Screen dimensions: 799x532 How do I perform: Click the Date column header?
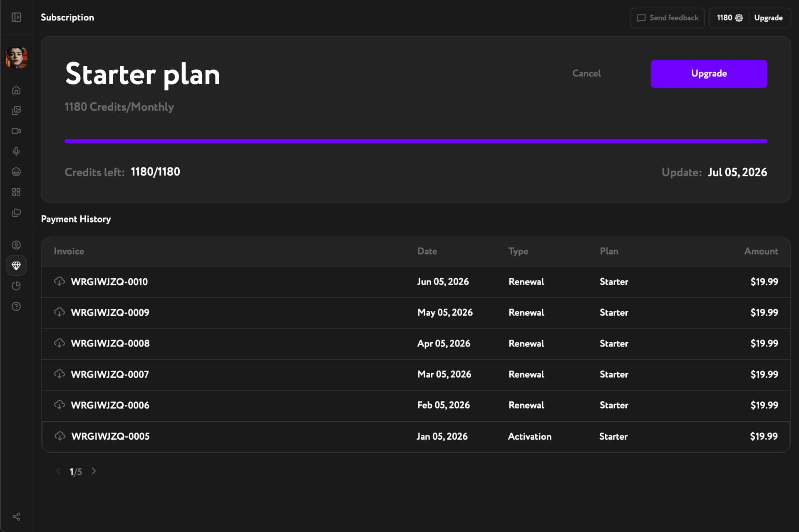427,251
